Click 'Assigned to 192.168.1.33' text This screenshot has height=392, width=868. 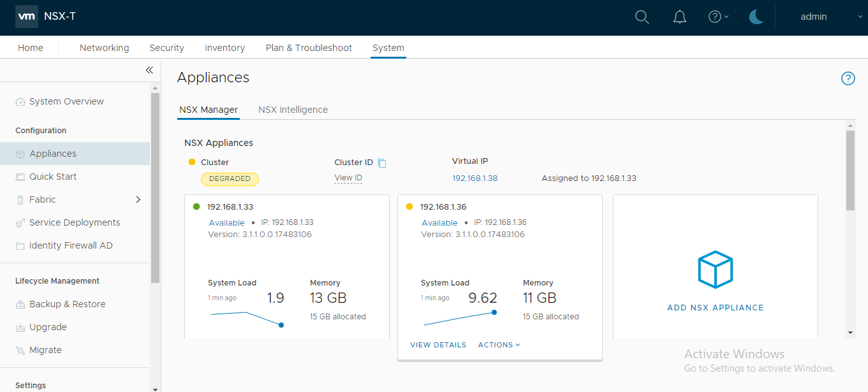[x=589, y=178]
